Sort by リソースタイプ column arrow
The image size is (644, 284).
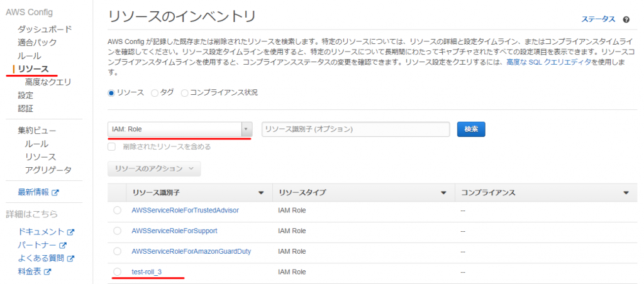[443, 193]
